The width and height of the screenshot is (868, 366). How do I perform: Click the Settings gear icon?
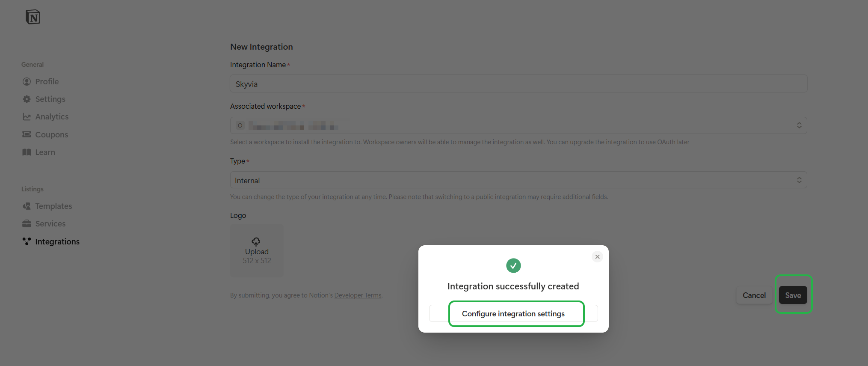[27, 99]
